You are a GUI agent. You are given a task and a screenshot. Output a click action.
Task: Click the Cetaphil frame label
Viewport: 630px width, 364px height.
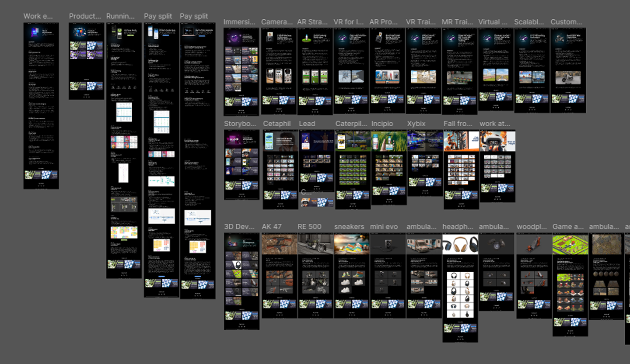277,124
